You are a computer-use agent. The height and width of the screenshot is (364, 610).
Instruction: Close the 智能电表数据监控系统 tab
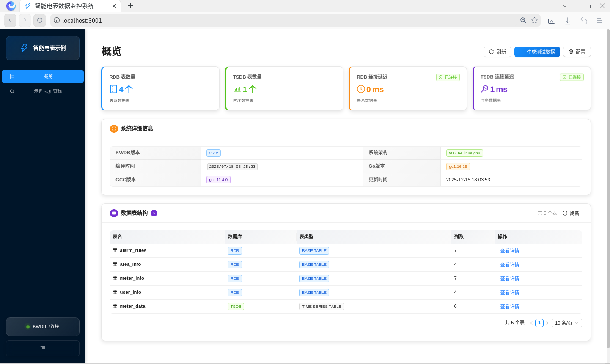tap(114, 6)
